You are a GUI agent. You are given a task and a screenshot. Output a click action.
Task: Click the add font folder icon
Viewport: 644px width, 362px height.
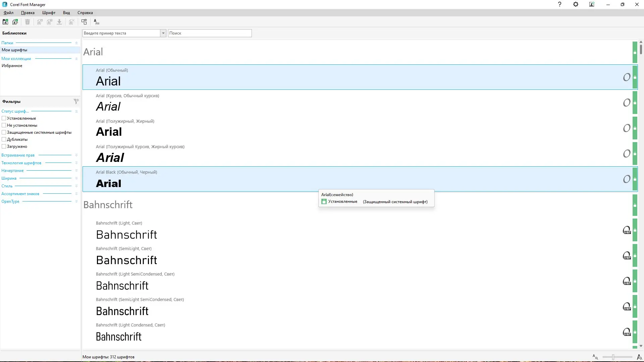[5, 22]
